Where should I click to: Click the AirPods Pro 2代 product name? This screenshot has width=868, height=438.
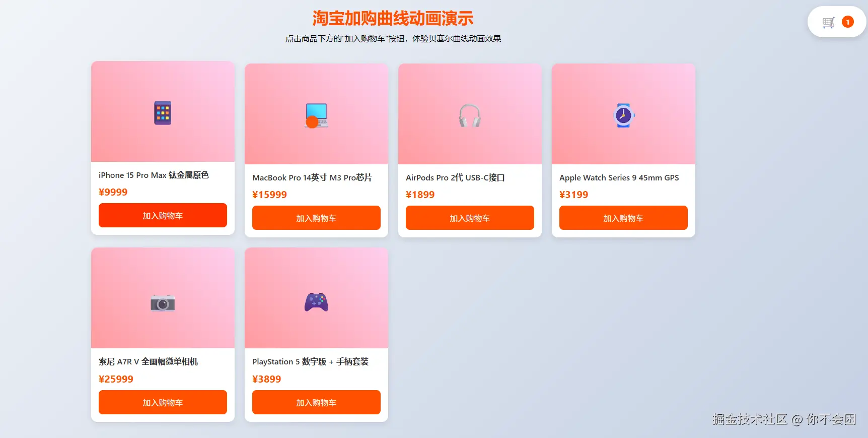click(x=455, y=177)
